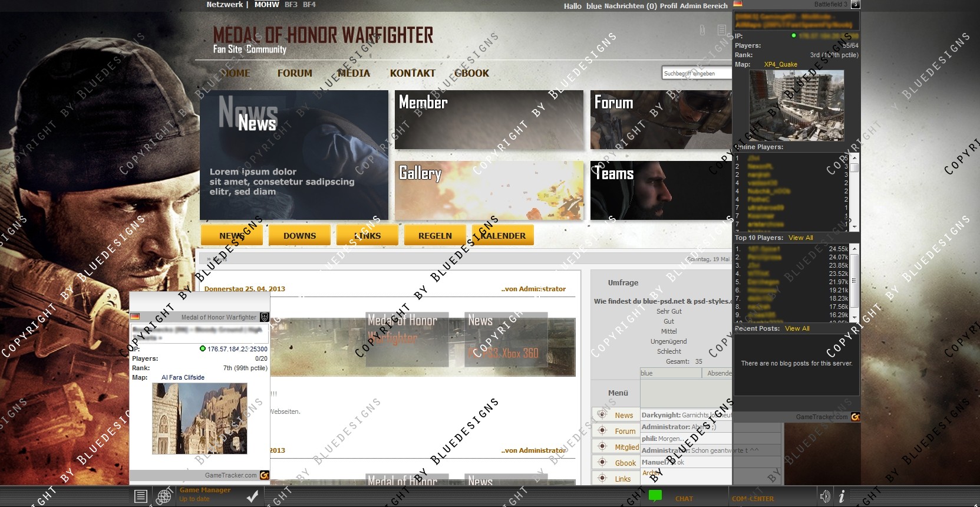980x507 pixels.
Task: Open KONTAKT in the main navigation
Action: [413, 73]
